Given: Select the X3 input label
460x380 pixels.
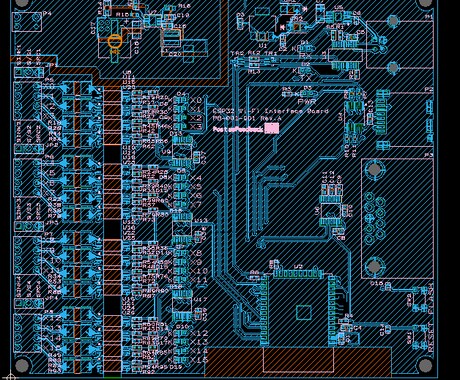Looking at the screenshot, I should (x=196, y=127).
